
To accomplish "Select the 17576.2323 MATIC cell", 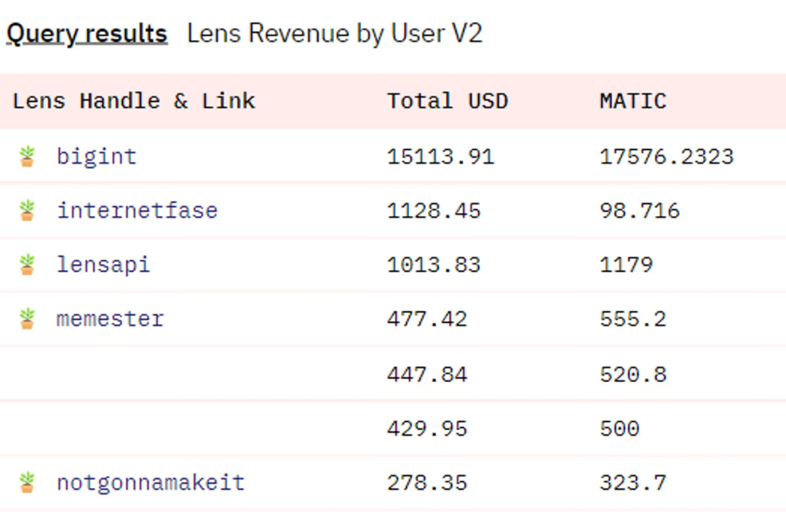I will 666,156.
